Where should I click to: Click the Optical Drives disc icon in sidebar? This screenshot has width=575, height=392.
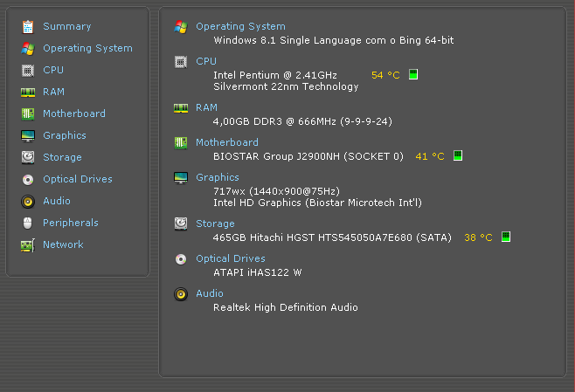(28, 180)
